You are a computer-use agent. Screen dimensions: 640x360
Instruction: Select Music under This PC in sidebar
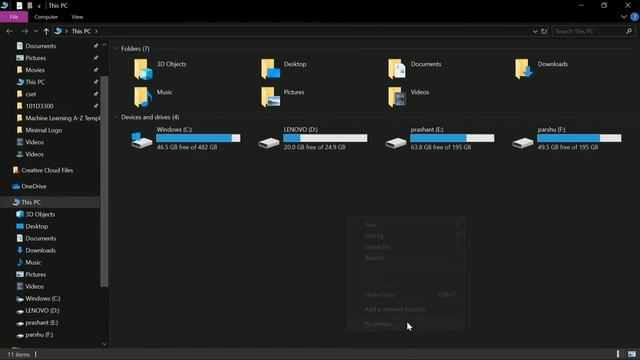click(29, 262)
